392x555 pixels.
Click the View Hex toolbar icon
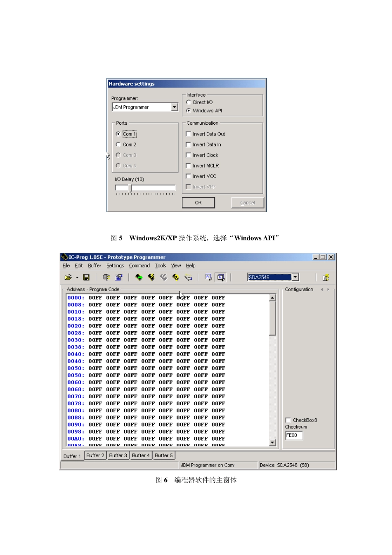point(221,277)
